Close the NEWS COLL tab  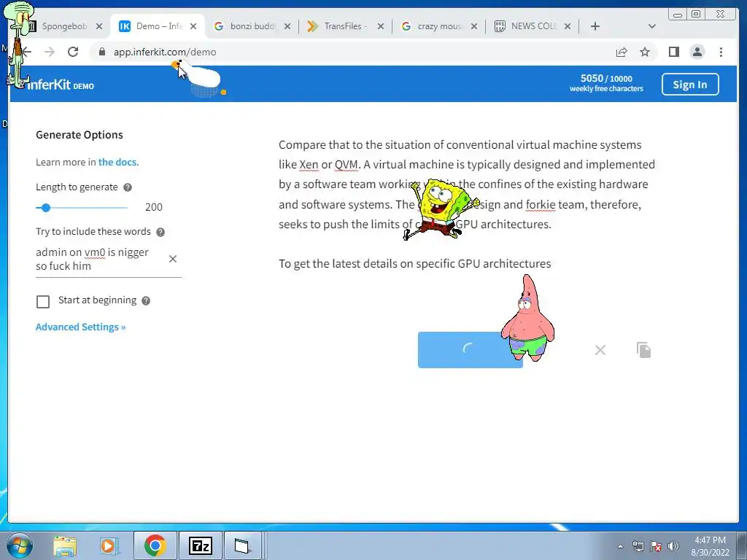tap(568, 26)
